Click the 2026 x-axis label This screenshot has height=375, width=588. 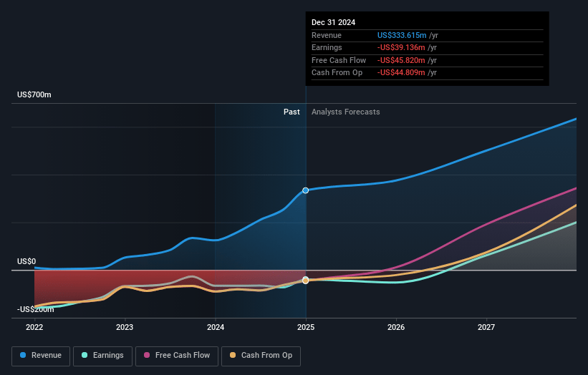point(396,328)
